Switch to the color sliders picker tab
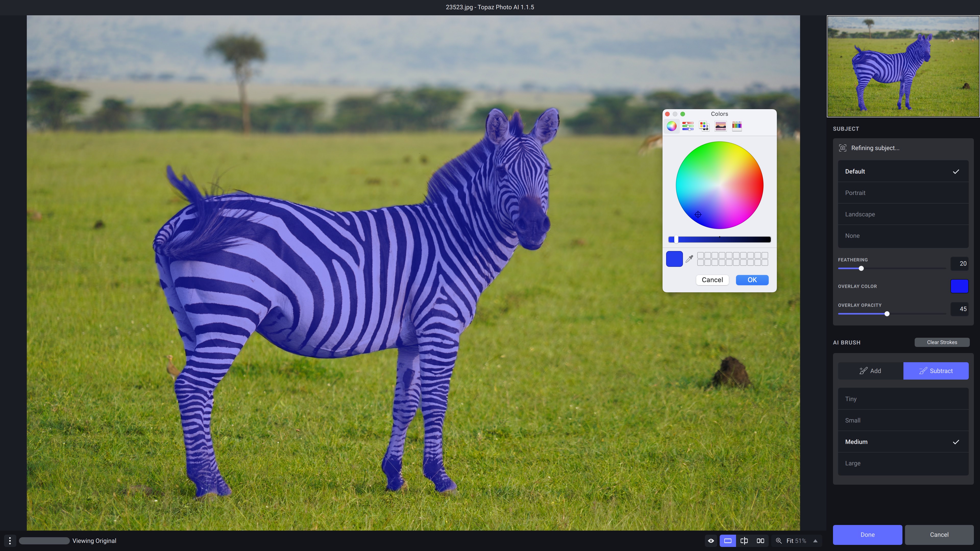The height and width of the screenshot is (551, 980). pyautogui.click(x=688, y=126)
